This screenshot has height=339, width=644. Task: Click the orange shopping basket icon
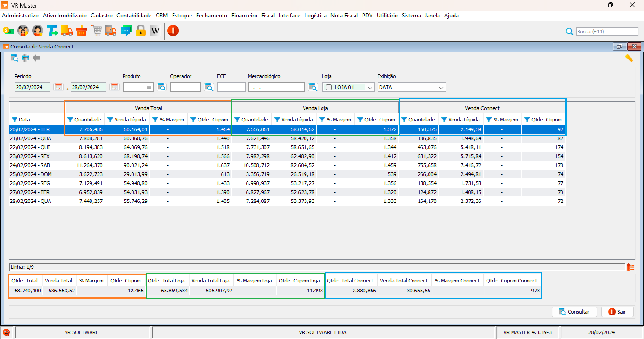(82, 31)
